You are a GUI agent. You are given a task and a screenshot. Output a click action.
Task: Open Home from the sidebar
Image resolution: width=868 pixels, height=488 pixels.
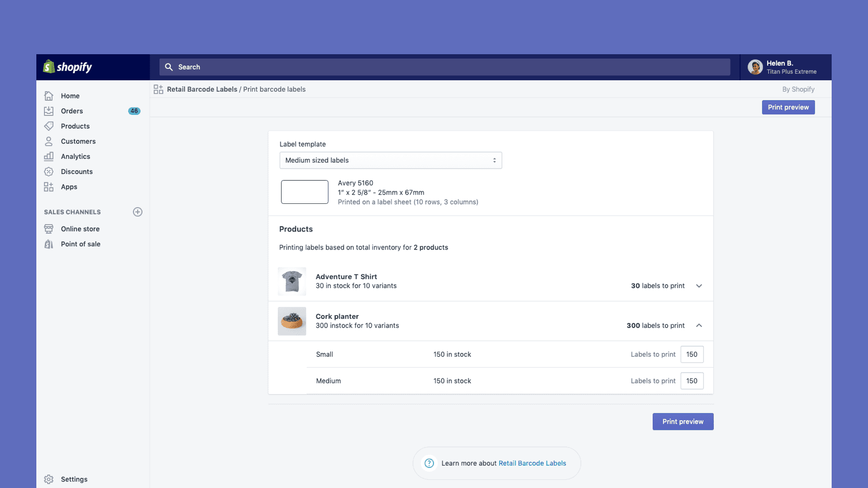70,96
